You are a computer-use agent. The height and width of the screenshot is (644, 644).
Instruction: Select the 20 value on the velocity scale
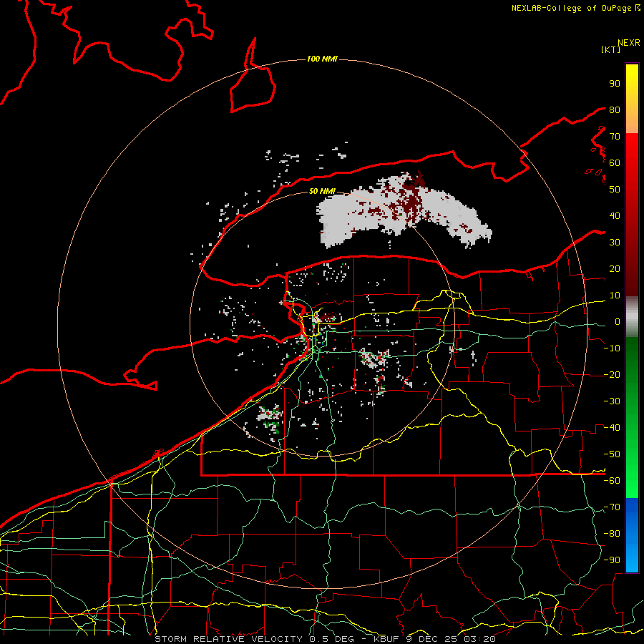(615, 268)
